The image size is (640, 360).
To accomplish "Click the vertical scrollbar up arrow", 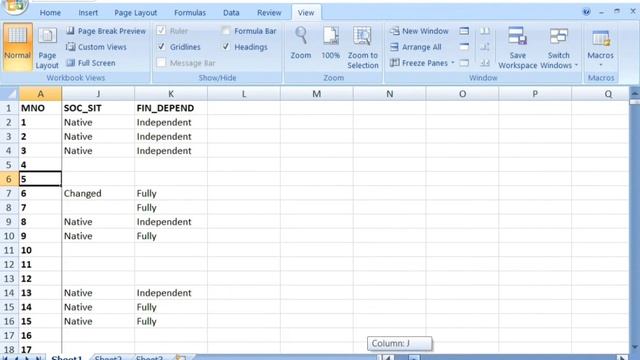I will coord(635,94).
